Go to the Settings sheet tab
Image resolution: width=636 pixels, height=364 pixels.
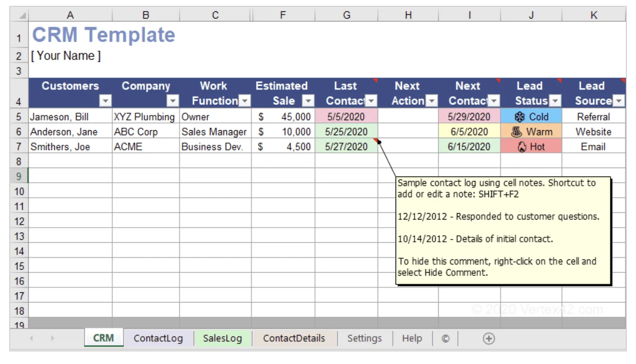tap(364, 338)
